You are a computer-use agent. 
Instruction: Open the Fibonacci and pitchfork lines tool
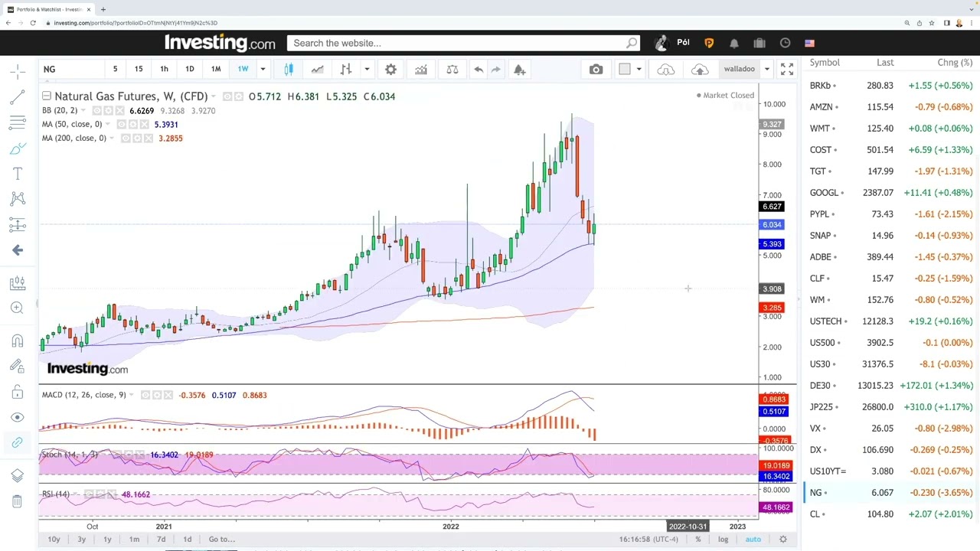pyautogui.click(x=18, y=122)
